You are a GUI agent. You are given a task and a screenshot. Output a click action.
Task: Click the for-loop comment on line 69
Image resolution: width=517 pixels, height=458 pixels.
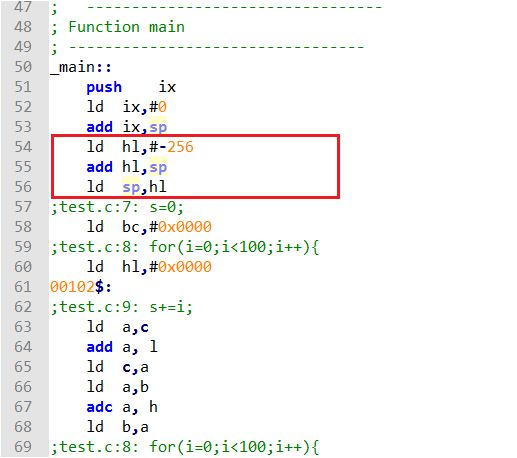185,447
